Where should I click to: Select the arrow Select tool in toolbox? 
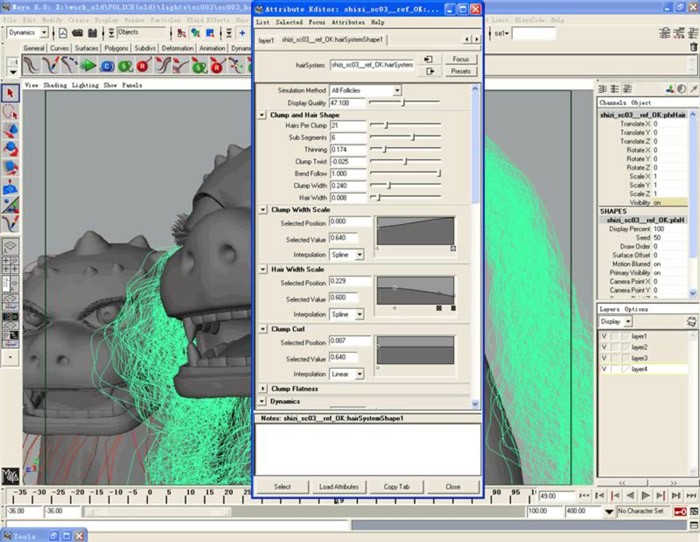click(x=10, y=93)
